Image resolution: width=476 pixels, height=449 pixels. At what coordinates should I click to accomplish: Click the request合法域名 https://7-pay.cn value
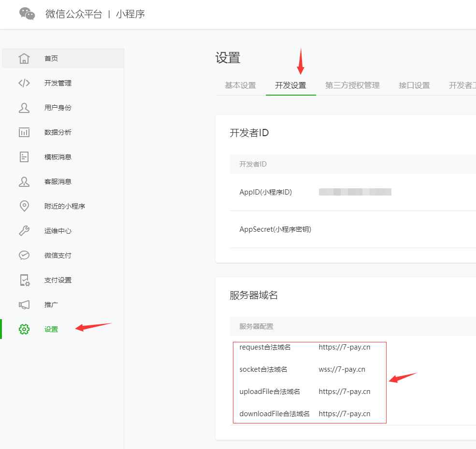tap(345, 347)
